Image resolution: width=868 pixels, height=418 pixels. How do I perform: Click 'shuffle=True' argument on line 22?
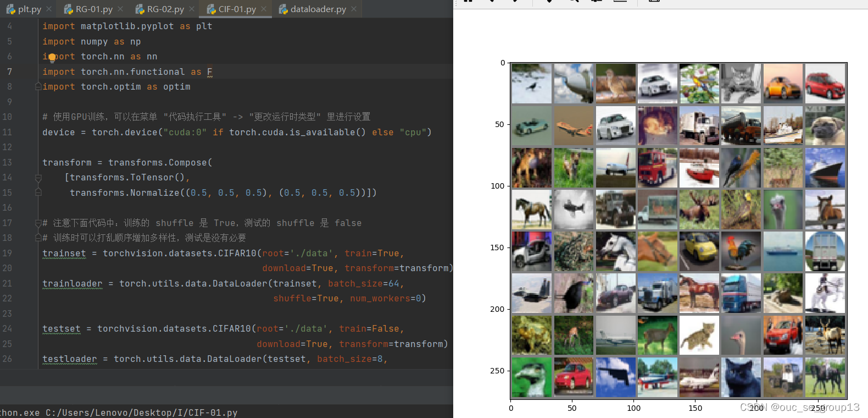tap(306, 298)
